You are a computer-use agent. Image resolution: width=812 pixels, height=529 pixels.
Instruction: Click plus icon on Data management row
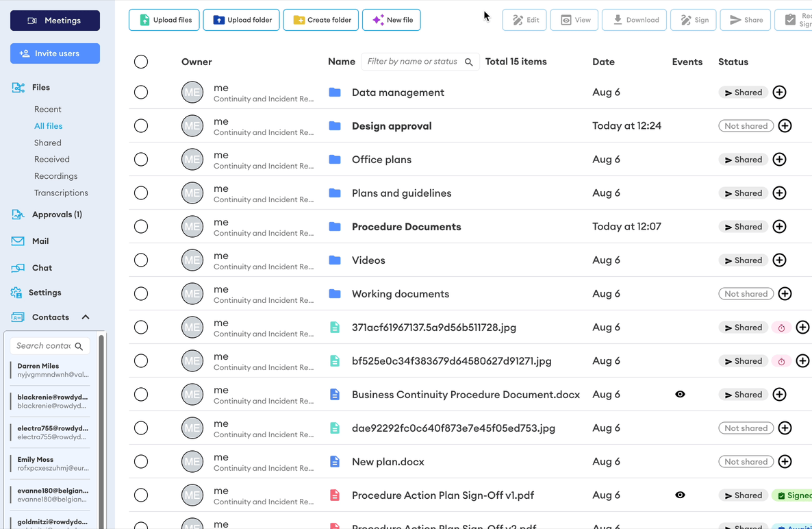[779, 93]
